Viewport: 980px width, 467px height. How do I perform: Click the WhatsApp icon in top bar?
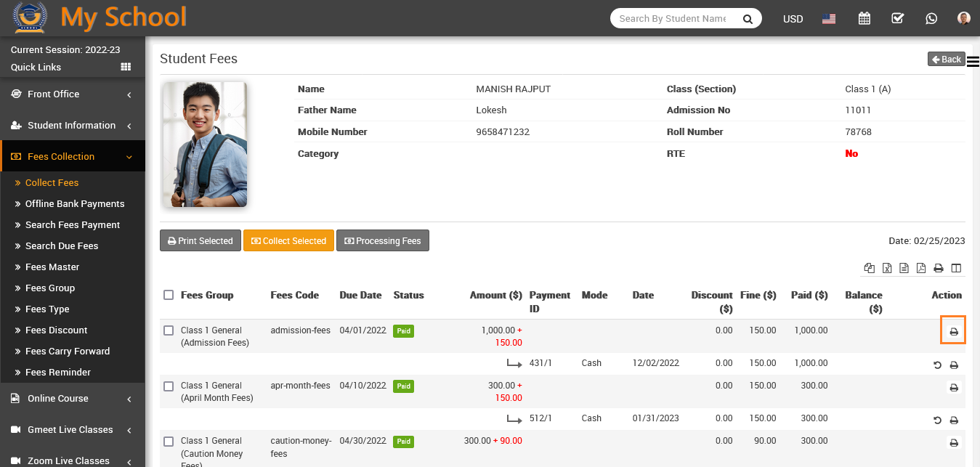pos(931,18)
